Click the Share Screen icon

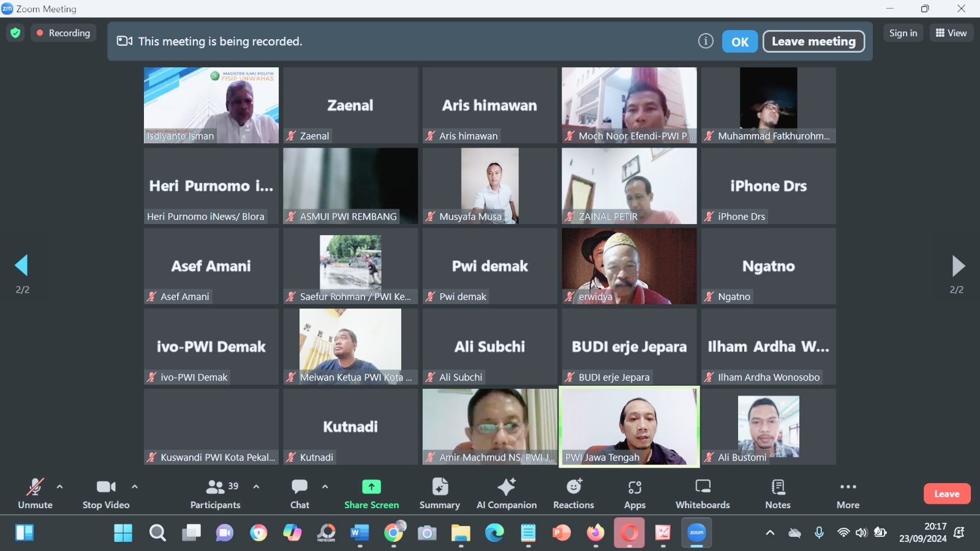pos(371,487)
